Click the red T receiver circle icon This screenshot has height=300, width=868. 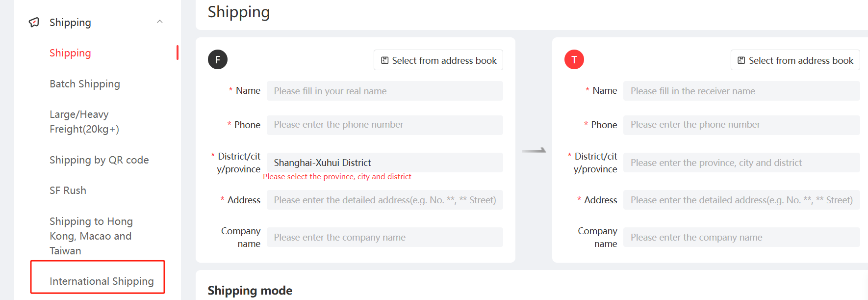click(x=574, y=59)
